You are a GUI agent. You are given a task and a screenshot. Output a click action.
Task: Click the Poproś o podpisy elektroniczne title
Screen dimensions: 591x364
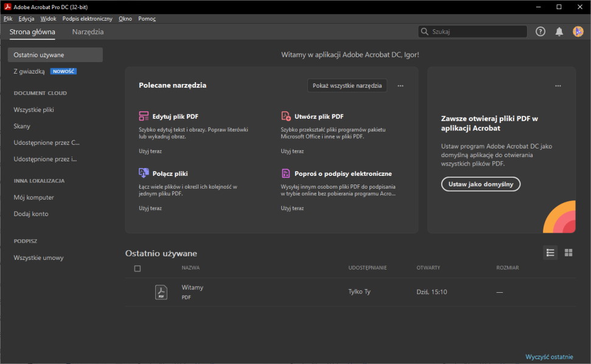click(x=343, y=173)
